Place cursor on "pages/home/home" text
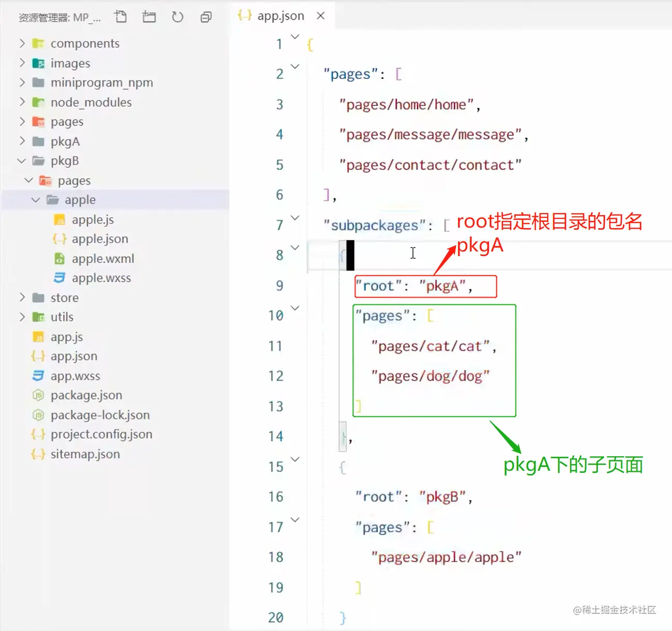This screenshot has height=631, width=672. click(407, 105)
